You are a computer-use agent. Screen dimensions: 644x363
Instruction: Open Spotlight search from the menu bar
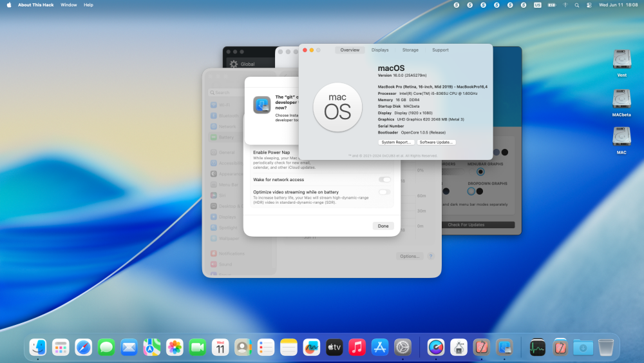[576, 5]
